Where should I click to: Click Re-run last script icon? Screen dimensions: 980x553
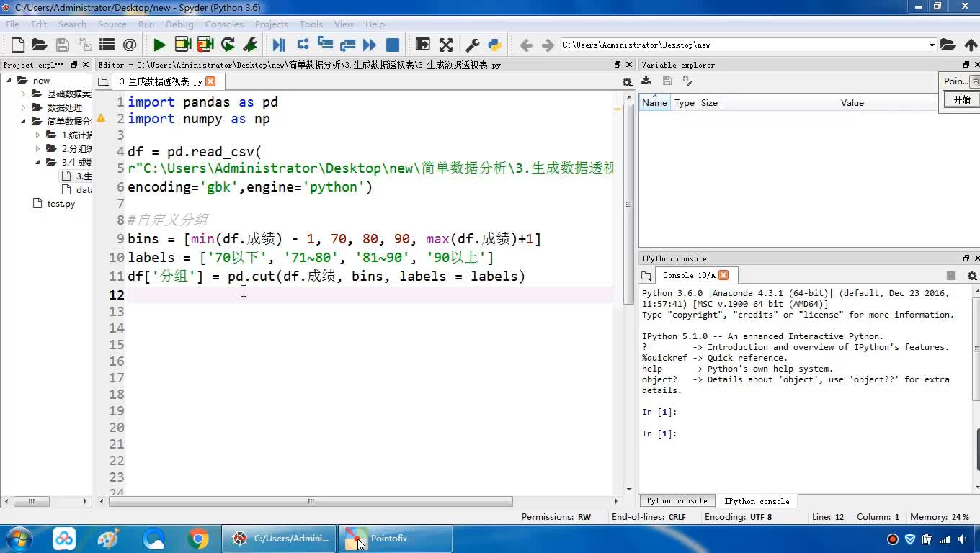(228, 45)
